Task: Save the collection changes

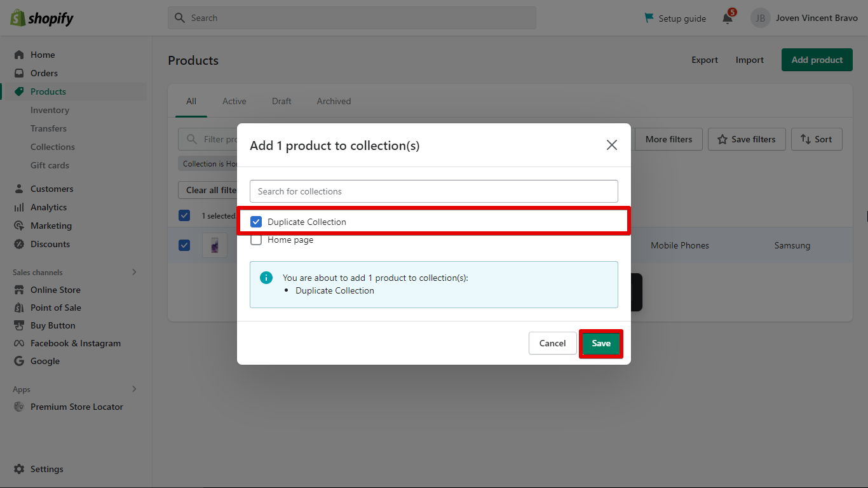Action: click(x=600, y=343)
